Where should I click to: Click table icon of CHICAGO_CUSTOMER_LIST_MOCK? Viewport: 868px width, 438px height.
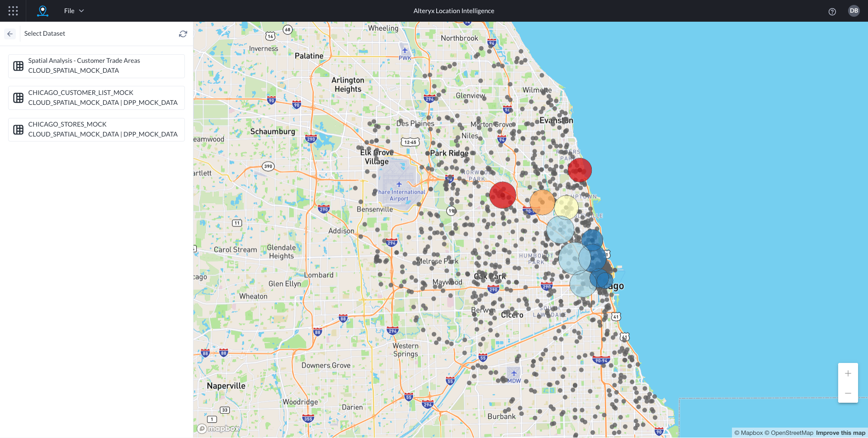(x=19, y=98)
